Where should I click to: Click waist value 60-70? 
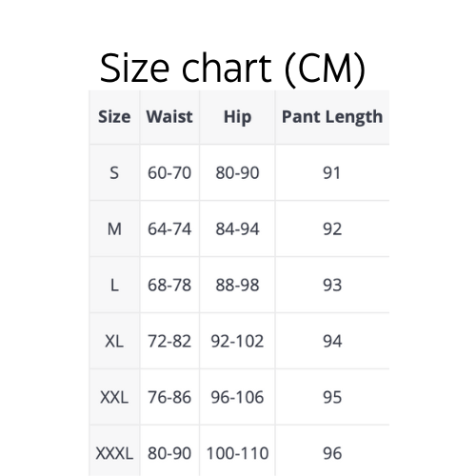pos(169,173)
